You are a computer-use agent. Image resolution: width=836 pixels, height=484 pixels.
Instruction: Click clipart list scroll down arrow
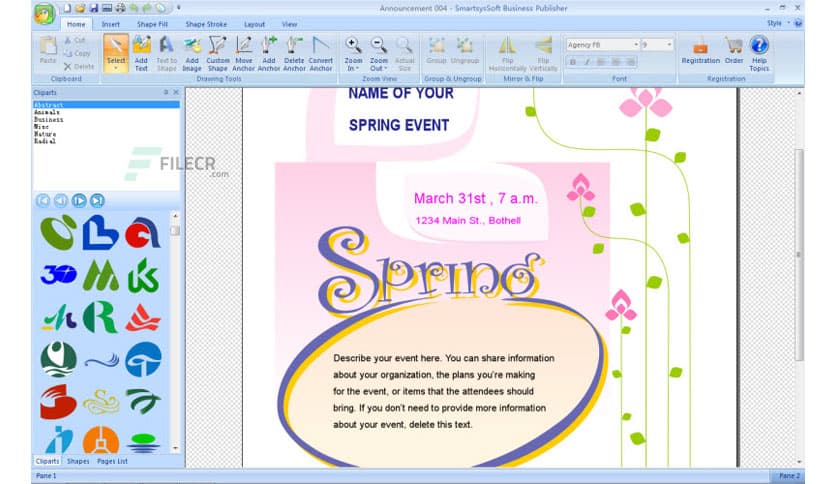click(x=175, y=448)
